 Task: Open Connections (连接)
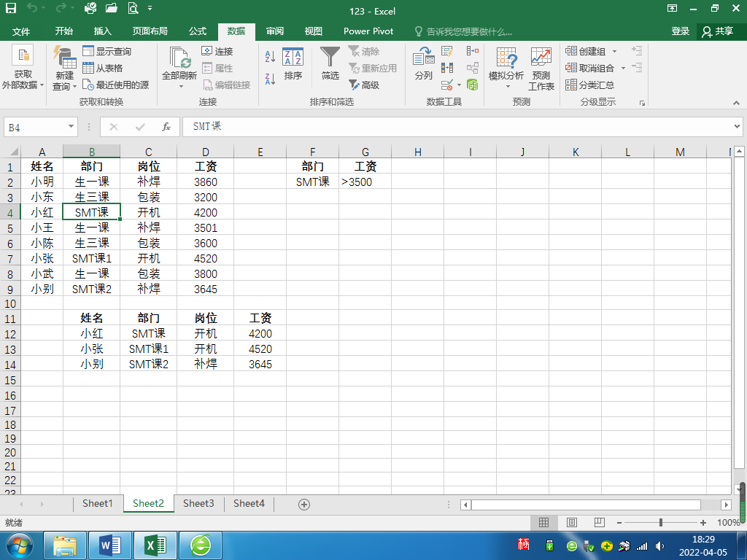217,51
